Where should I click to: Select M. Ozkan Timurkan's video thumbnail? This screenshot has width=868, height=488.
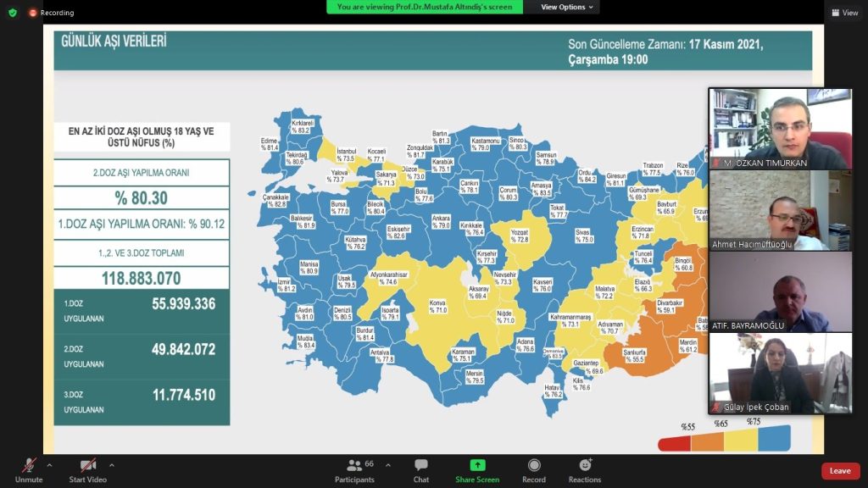[780, 128]
